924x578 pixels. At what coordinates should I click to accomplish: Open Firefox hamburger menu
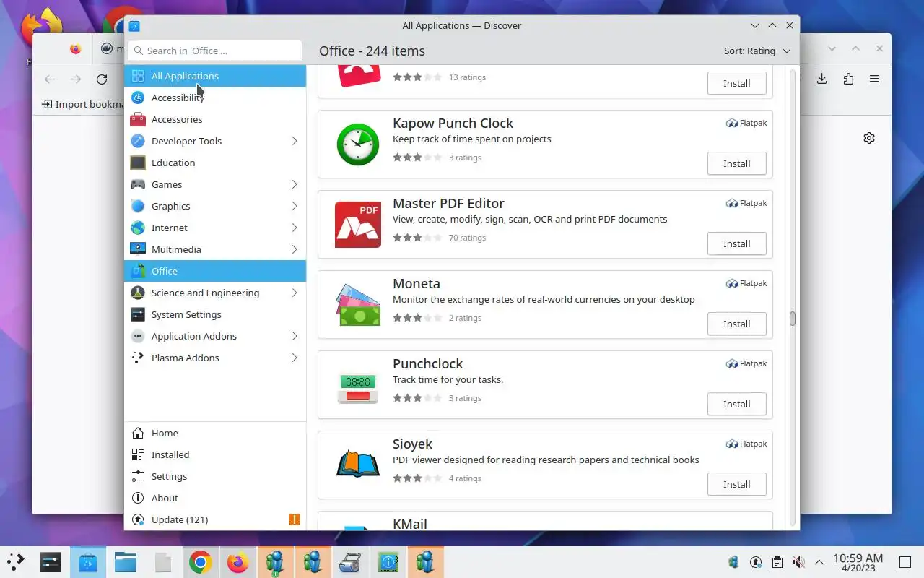tap(874, 79)
